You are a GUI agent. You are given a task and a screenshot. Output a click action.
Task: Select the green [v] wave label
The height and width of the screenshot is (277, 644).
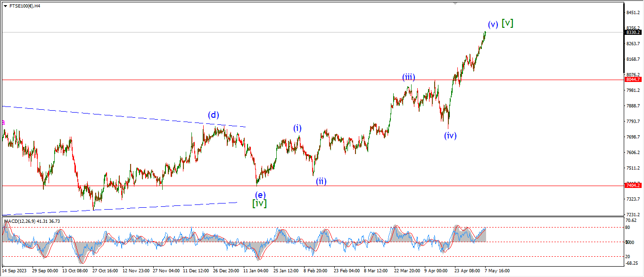[x=508, y=23]
